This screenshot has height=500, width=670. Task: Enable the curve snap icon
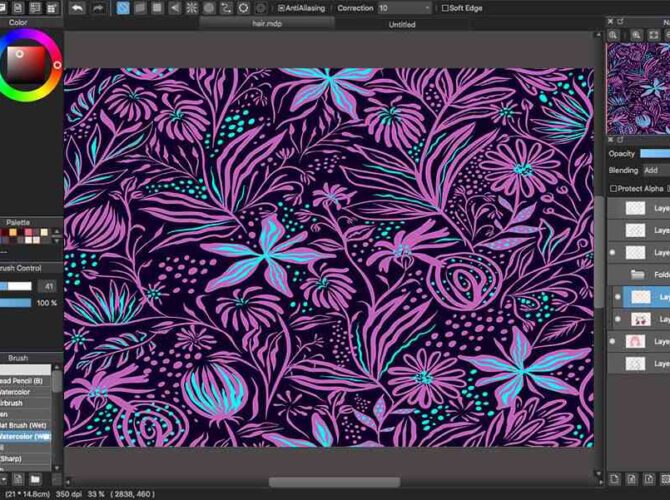(226, 8)
